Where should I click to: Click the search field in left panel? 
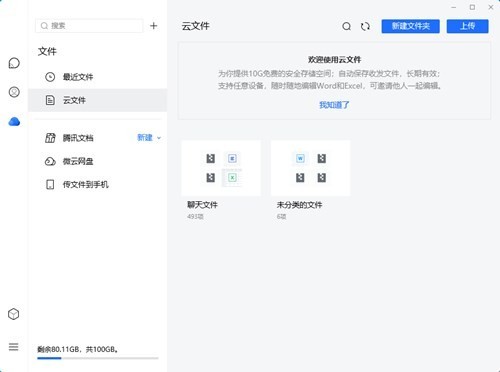[89, 26]
